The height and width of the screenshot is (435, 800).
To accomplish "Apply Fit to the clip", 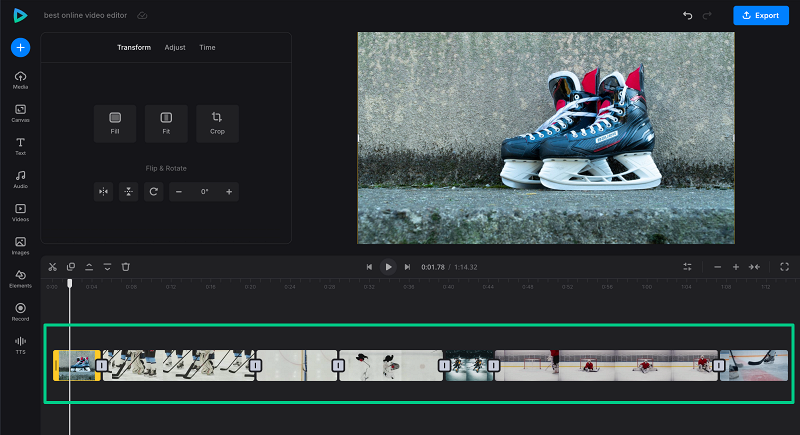I will (166, 123).
